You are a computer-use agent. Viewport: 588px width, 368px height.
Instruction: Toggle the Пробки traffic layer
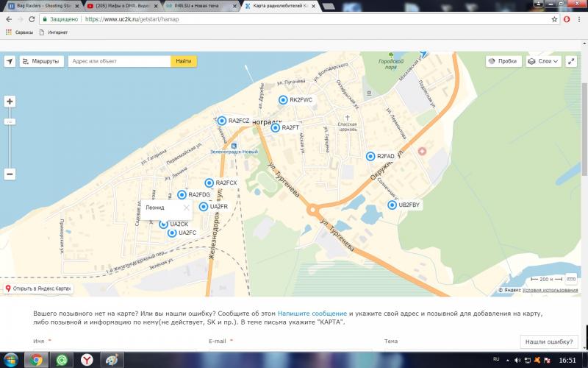503,62
